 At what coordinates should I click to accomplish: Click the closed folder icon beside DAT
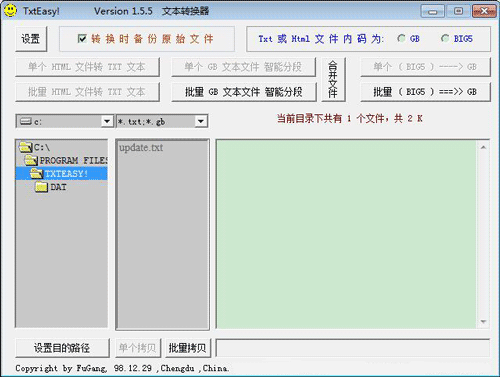point(42,187)
